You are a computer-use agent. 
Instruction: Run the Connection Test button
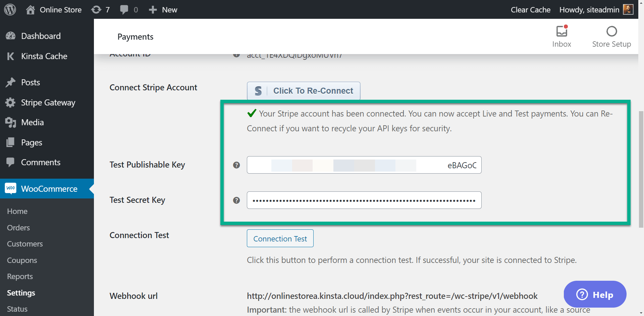(280, 238)
